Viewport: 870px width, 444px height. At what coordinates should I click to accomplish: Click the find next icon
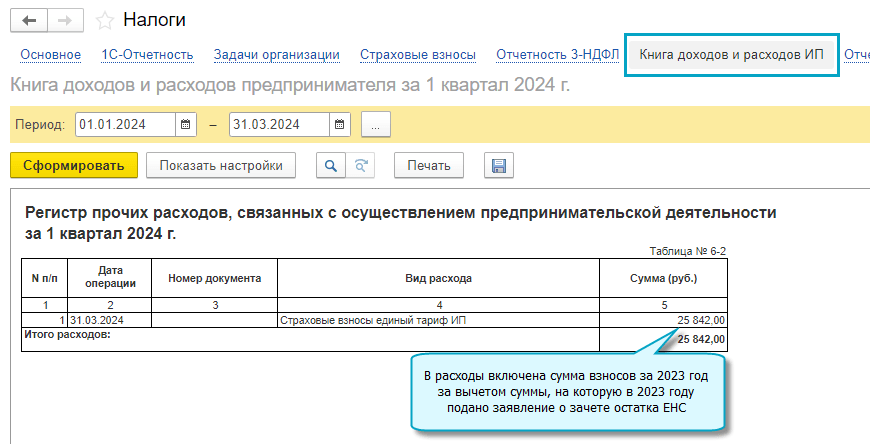pos(361,165)
